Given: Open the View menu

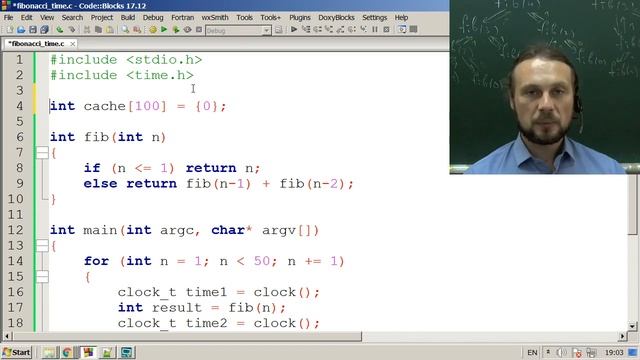Looking at the screenshot, I should (x=47, y=18).
